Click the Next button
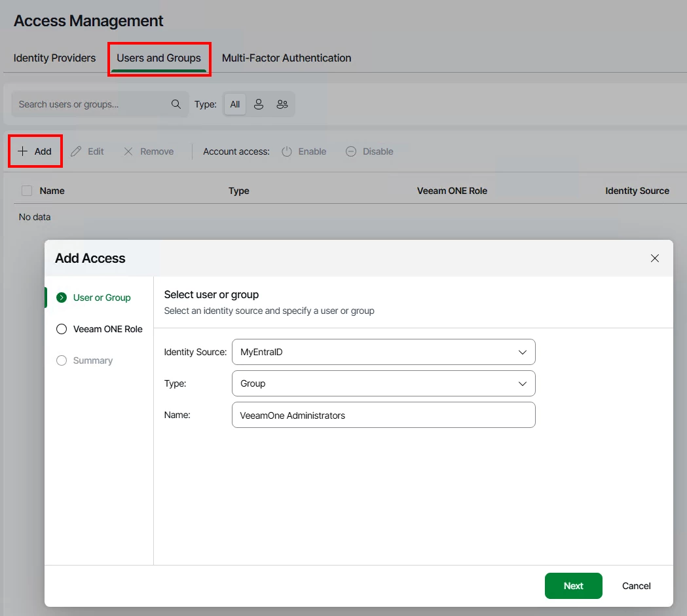 (x=573, y=586)
